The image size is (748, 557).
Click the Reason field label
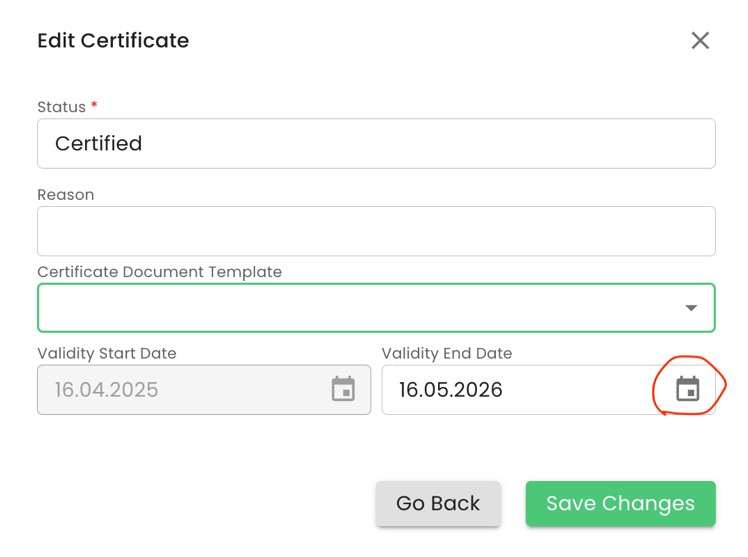point(65,195)
